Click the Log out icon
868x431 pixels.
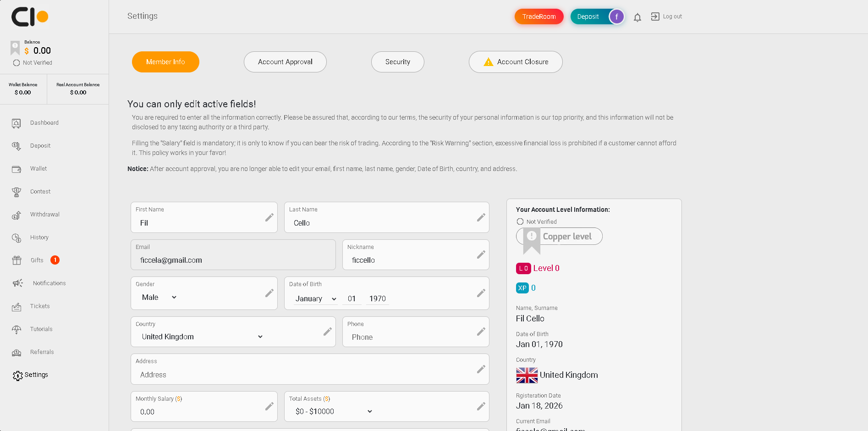655,17
